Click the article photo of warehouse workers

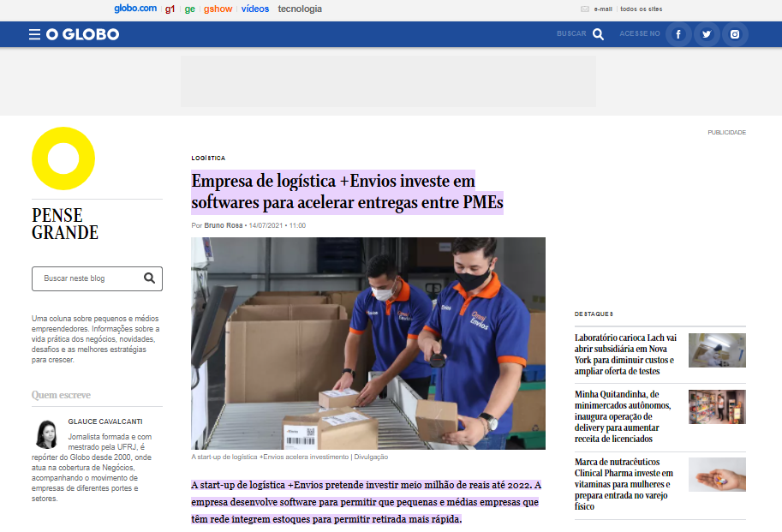368,343
